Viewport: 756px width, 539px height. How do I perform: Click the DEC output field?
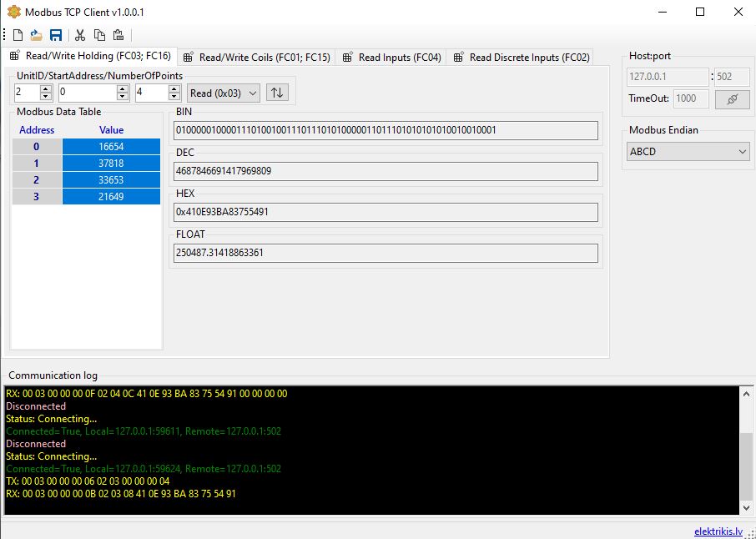point(386,171)
